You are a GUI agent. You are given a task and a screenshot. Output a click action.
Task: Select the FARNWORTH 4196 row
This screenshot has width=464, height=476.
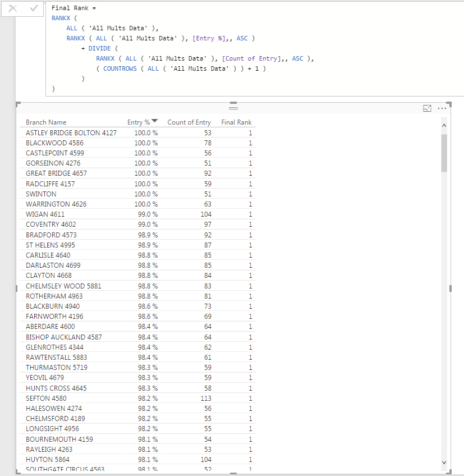tap(137, 317)
